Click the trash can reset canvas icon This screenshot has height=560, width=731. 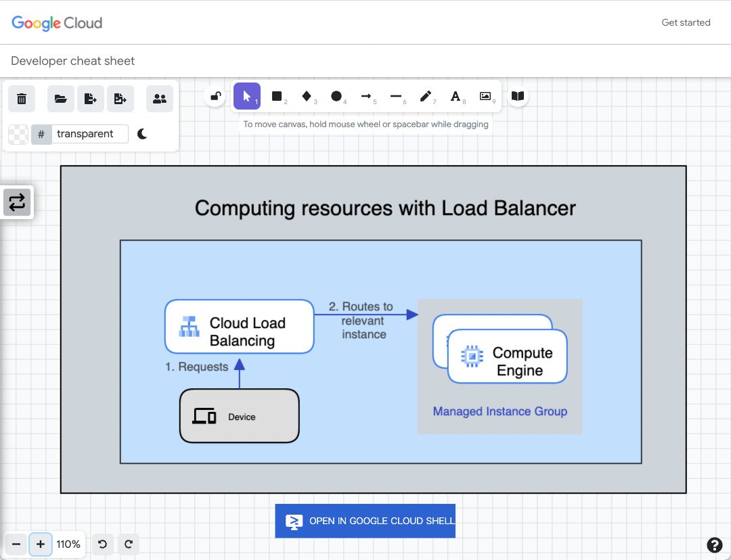pyautogui.click(x=22, y=99)
